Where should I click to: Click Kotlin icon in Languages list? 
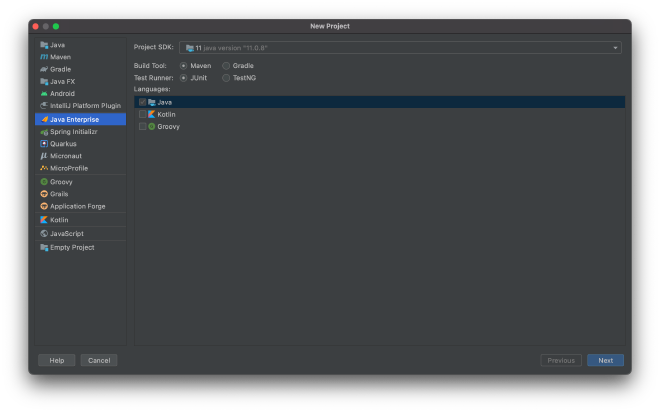point(152,114)
